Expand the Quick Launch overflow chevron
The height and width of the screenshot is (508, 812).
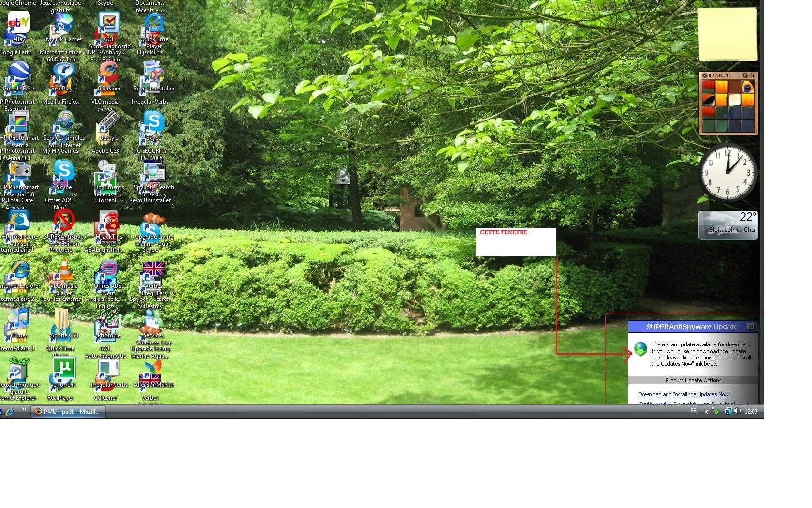click(24, 410)
